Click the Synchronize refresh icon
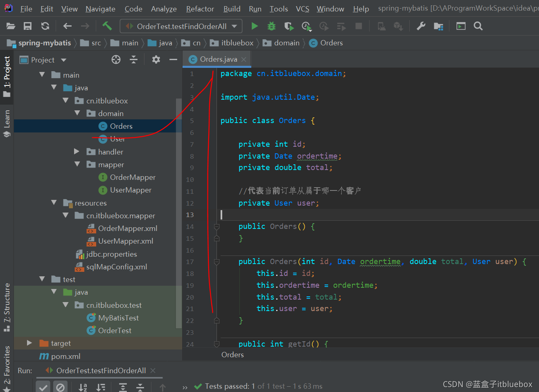 coord(45,26)
